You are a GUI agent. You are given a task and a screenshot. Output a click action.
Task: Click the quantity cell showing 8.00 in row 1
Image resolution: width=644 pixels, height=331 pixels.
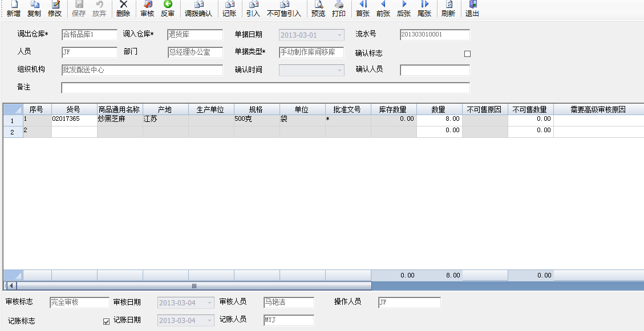(439, 120)
